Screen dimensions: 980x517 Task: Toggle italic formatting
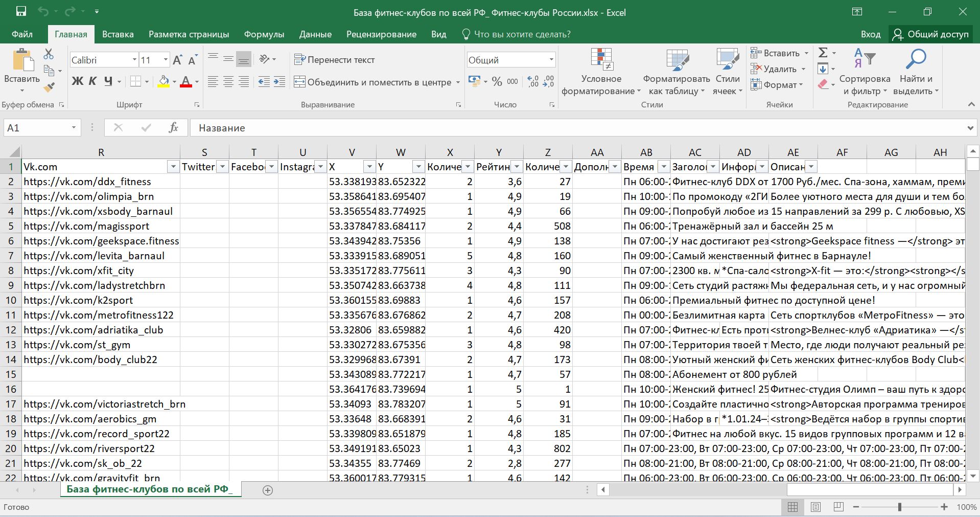tap(92, 81)
